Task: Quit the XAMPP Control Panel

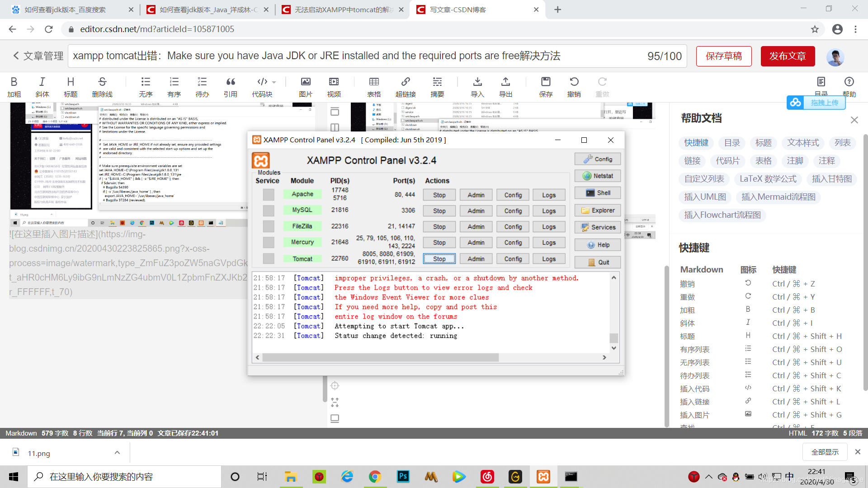Action: [x=598, y=262]
